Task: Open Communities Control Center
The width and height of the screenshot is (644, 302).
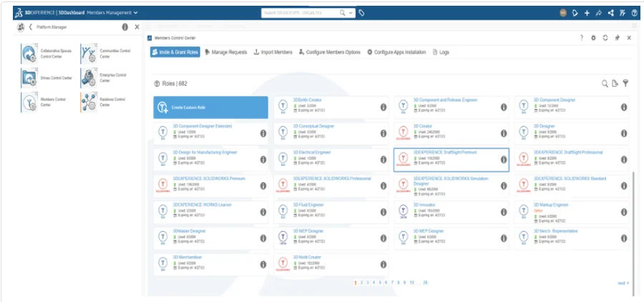Action: (x=106, y=54)
